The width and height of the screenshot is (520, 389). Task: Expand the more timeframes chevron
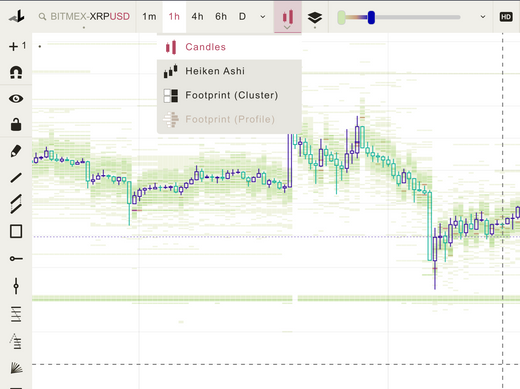click(x=263, y=17)
